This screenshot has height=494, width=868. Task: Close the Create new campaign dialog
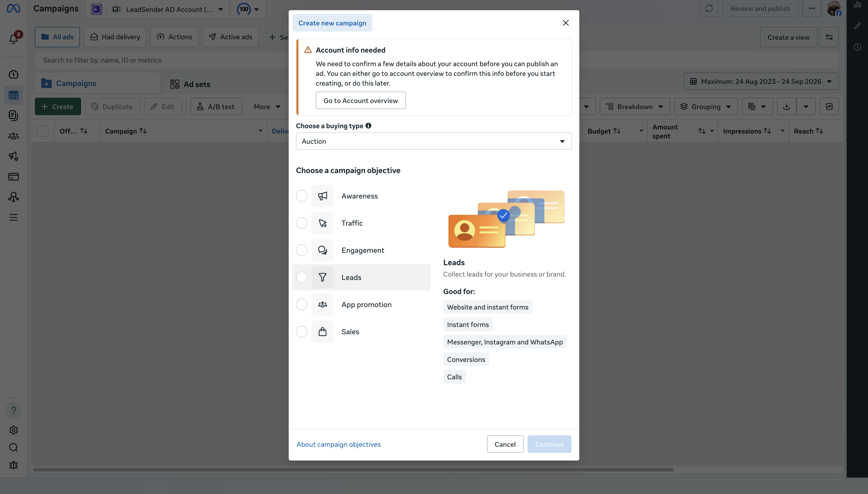566,23
